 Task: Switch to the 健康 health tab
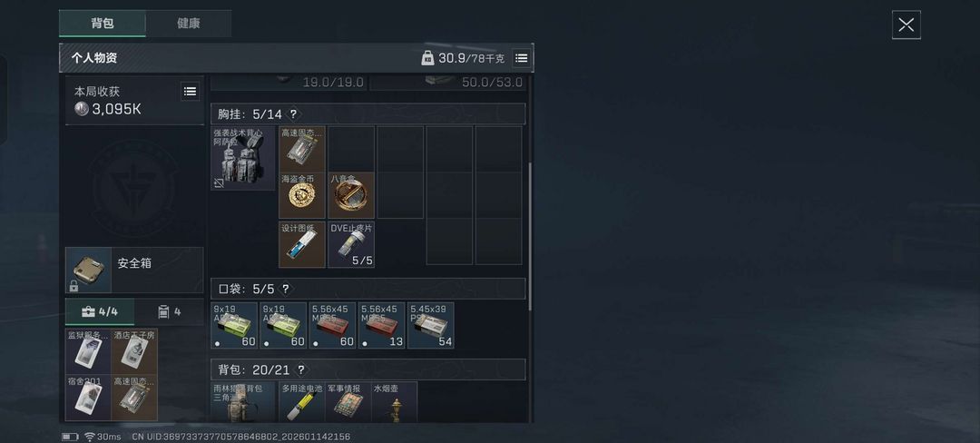(188, 23)
